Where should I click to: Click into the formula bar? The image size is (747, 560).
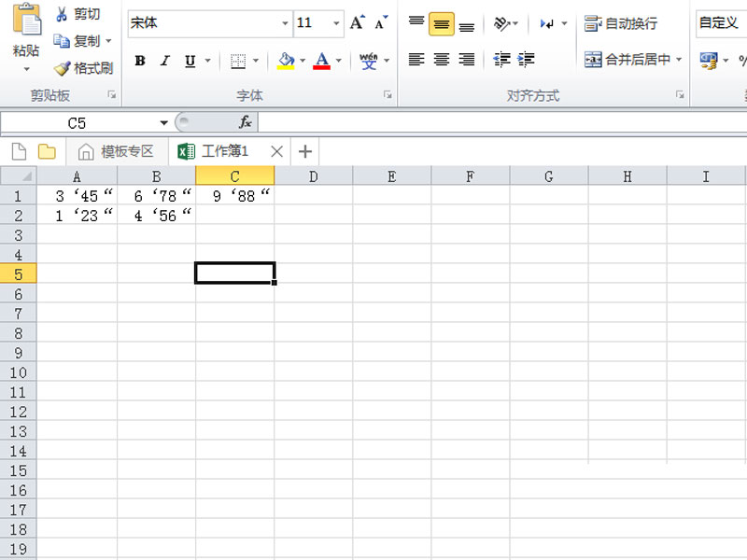click(502, 123)
